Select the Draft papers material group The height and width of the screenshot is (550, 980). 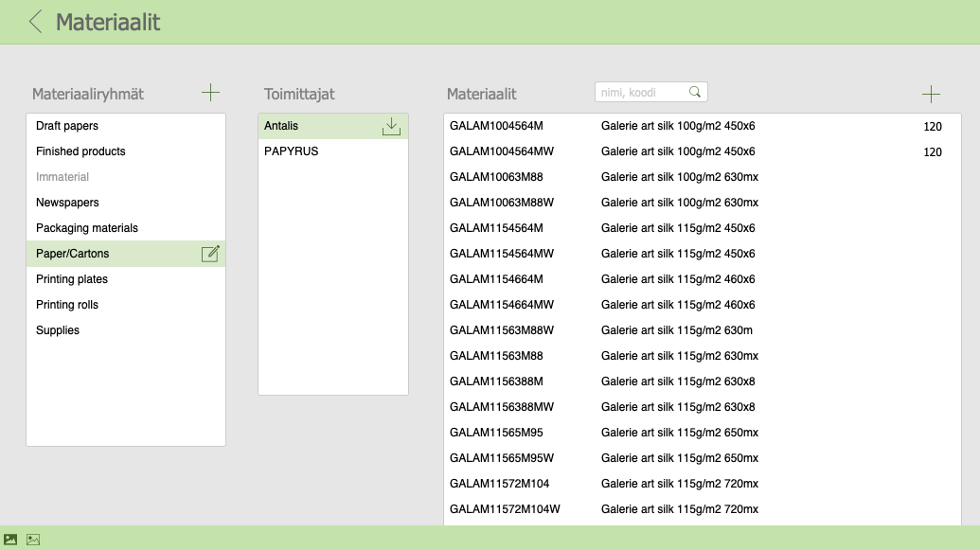[x=67, y=126]
